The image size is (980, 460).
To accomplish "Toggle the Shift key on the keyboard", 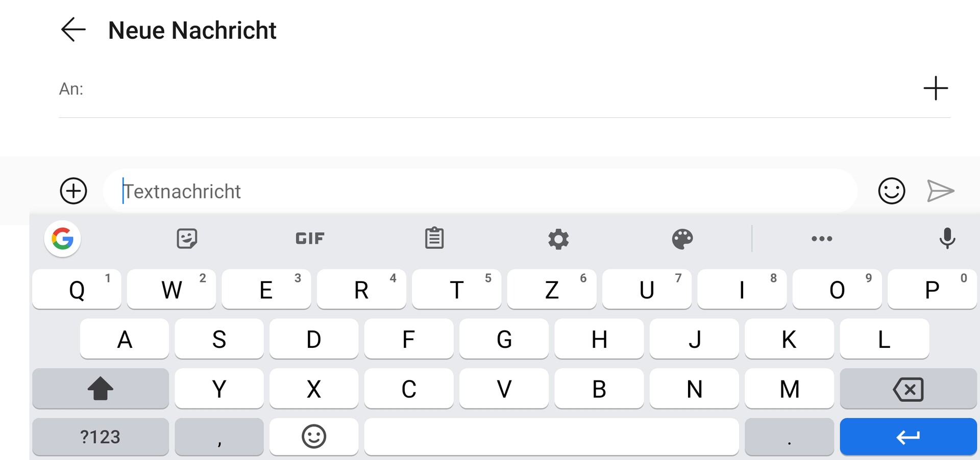I will click(x=101, y=389).
